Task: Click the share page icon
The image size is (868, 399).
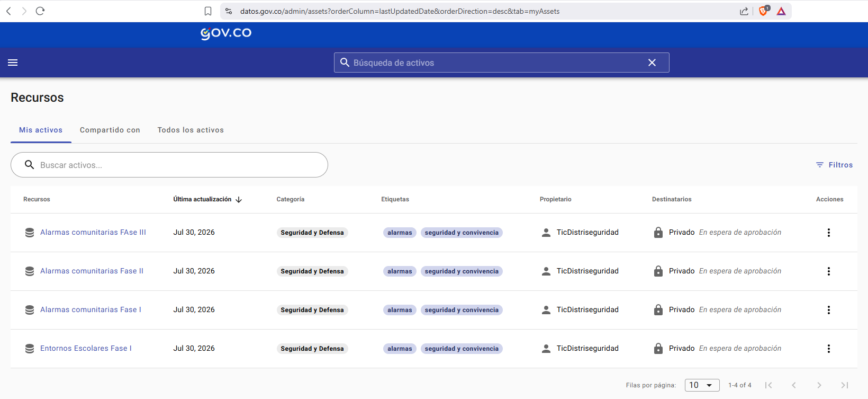Action: (744, 11)
